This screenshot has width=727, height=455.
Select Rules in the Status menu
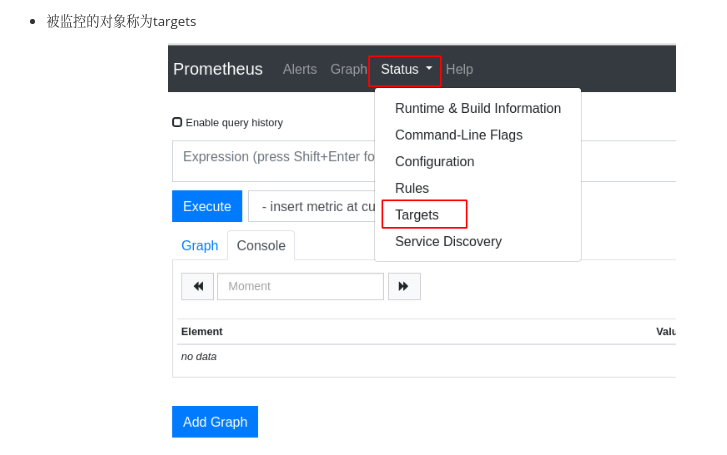(x=412, y=188)
